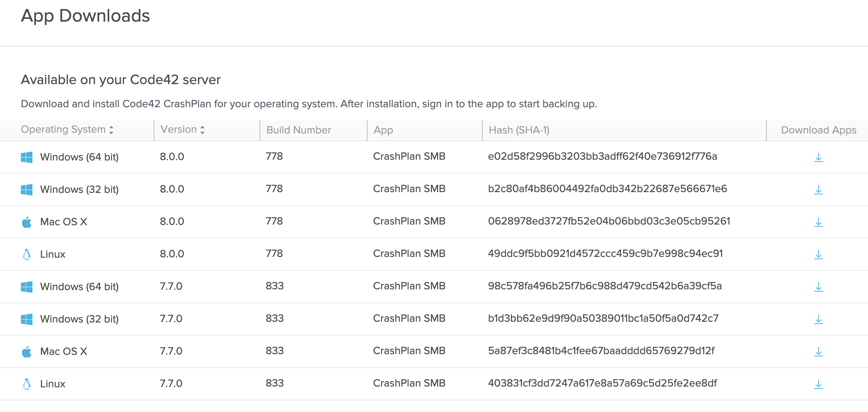Click the Linux penguin icon in the 7.7.0 row
This screenshot has height=412, width=868.
27,384
